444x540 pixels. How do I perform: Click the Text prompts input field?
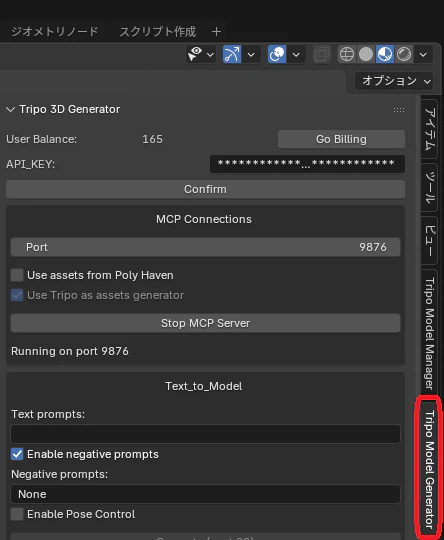coord(205,434)
